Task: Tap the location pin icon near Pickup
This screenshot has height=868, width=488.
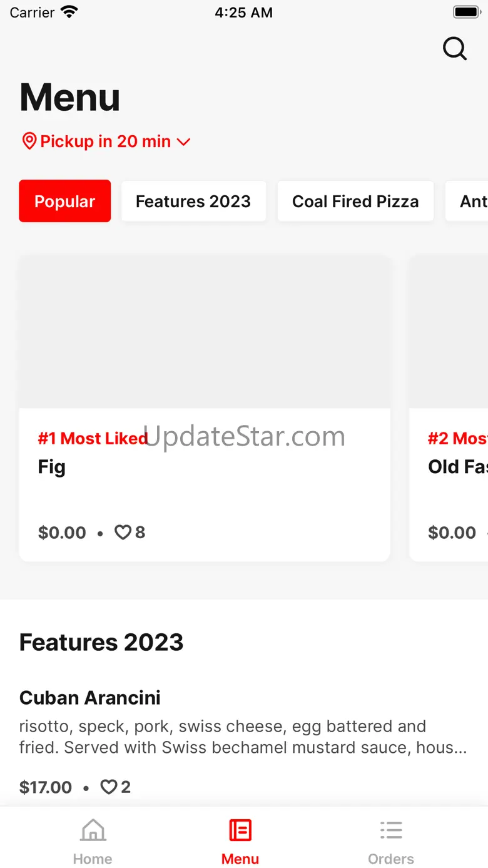Action: click(29, 141)
